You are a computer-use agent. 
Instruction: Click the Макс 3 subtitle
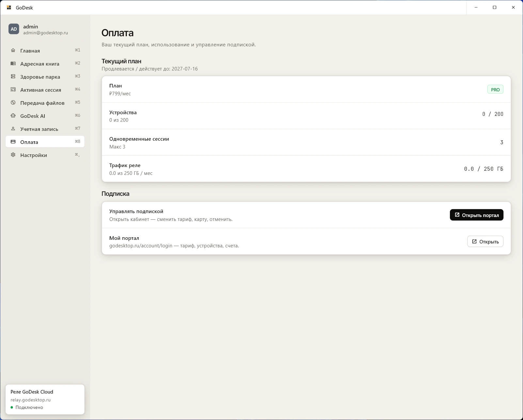pos(117,147)
